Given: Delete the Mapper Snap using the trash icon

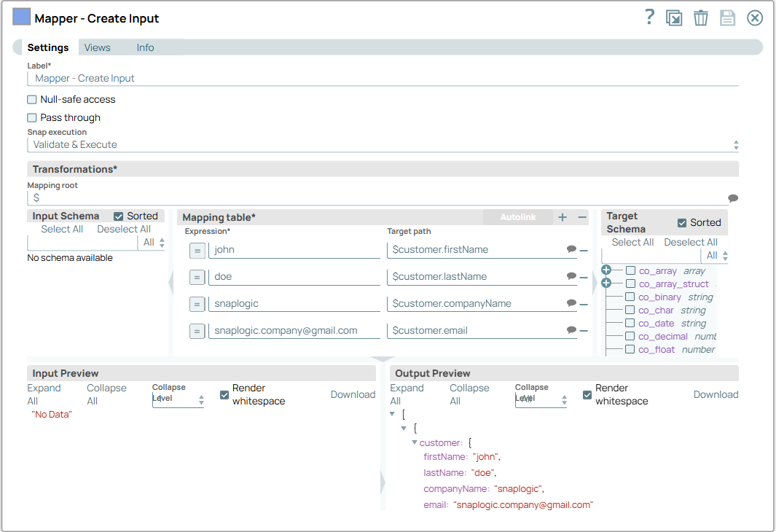Looking at the screenshot, I should [700, 17].
